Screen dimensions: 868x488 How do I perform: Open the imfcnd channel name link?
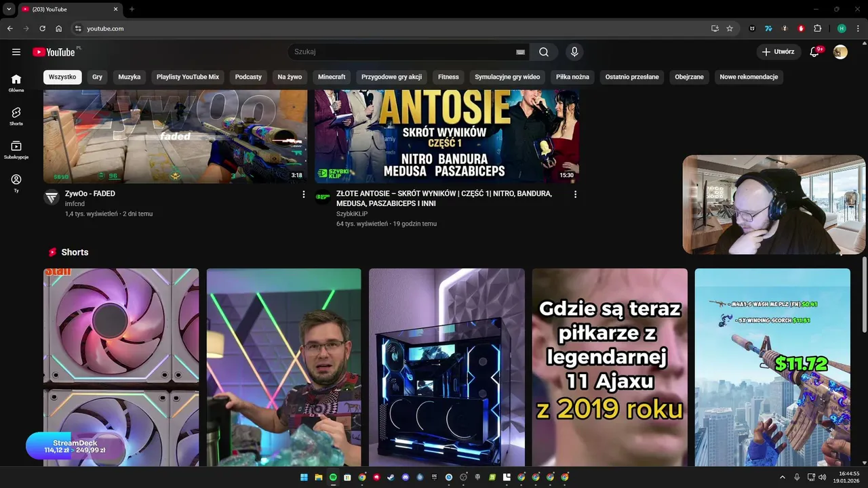pos(75,204)
